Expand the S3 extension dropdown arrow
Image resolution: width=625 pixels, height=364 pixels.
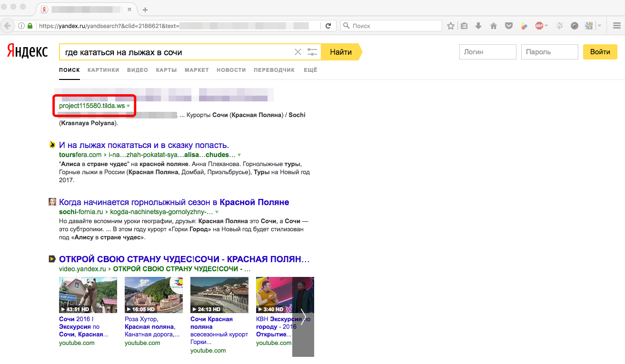(599, 26)
